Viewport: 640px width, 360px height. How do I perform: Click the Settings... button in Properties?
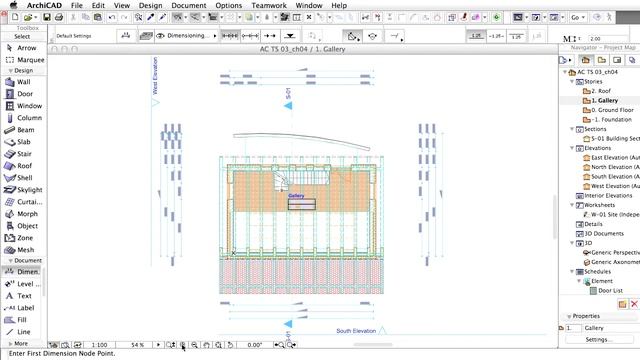click(599, 340)
